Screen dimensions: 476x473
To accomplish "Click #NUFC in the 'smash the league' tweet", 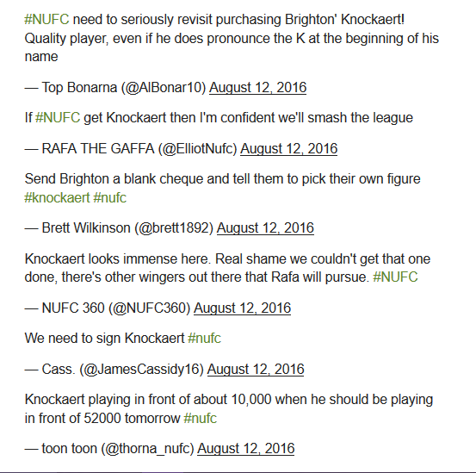I will click(x=58, y=118).
